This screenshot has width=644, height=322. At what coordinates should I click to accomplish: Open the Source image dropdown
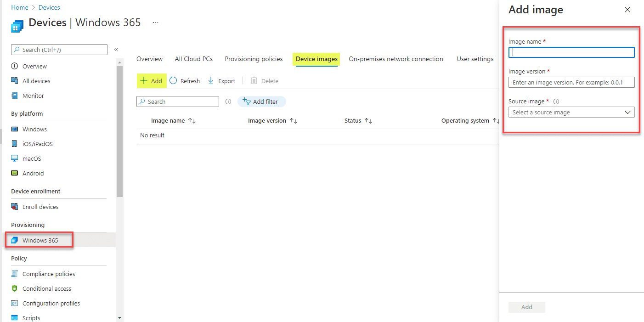[x=571, y=112]
